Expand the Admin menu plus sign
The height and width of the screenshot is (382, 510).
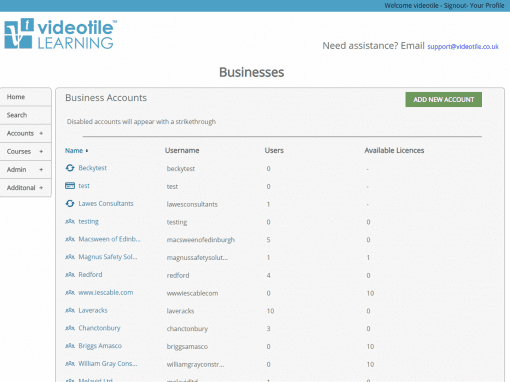[41, 169]
